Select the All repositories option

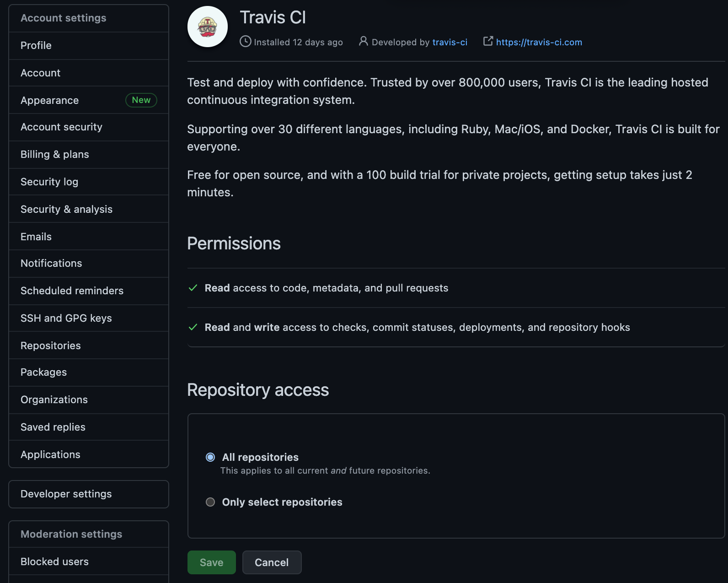pyautogui.click(x=210, y=457)
